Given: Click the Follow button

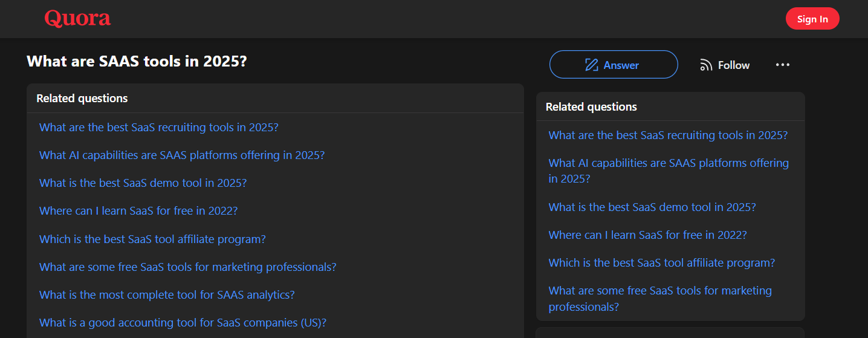Looking at the screenshot, I should point(725,65).
